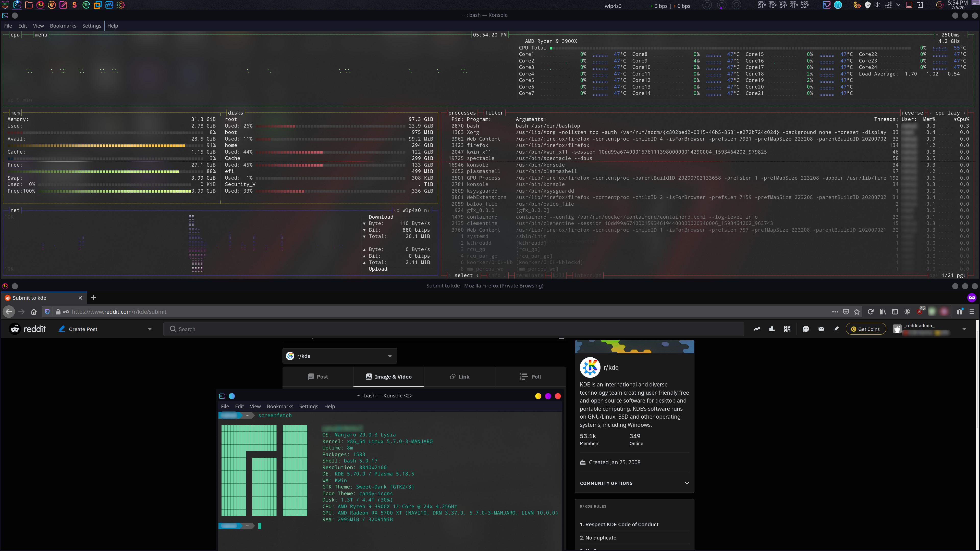Image resolution: width=980 pixels, height=551 pixels.
Task: Collapse the COMMUNITY OPTIONS section
Action: click(x=687, y=483)
